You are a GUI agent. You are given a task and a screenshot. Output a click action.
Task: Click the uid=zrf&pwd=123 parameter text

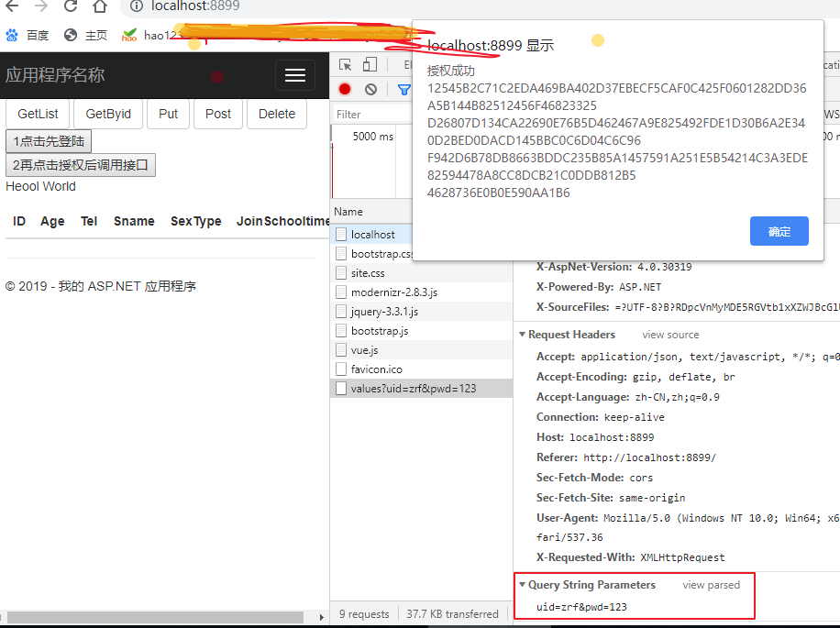581,607
